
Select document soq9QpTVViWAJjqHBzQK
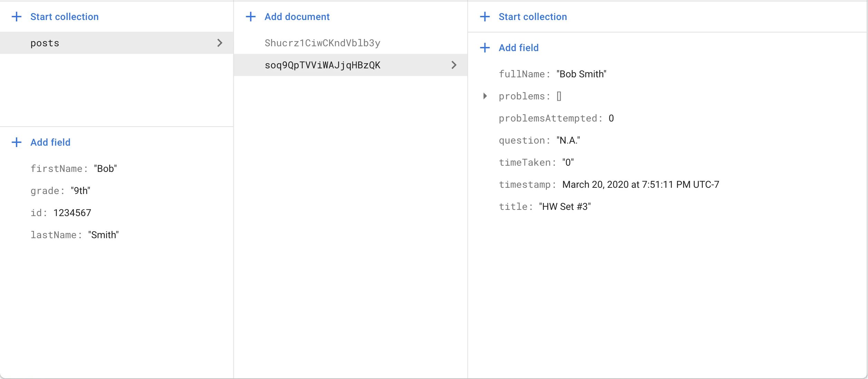click(x=322, y=65)
